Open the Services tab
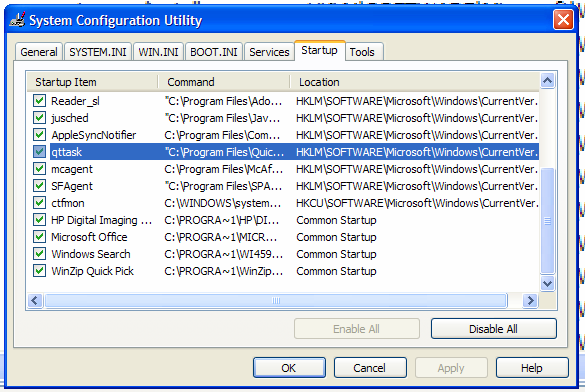This screenshot has height=392, width=585. click(269, 52)
